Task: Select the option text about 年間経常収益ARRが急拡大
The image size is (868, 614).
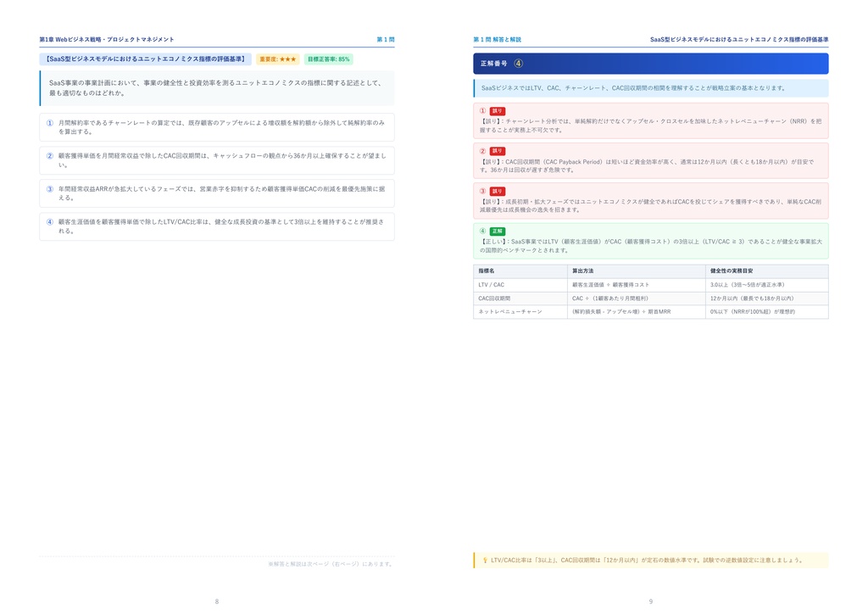Action: point(221,193)
